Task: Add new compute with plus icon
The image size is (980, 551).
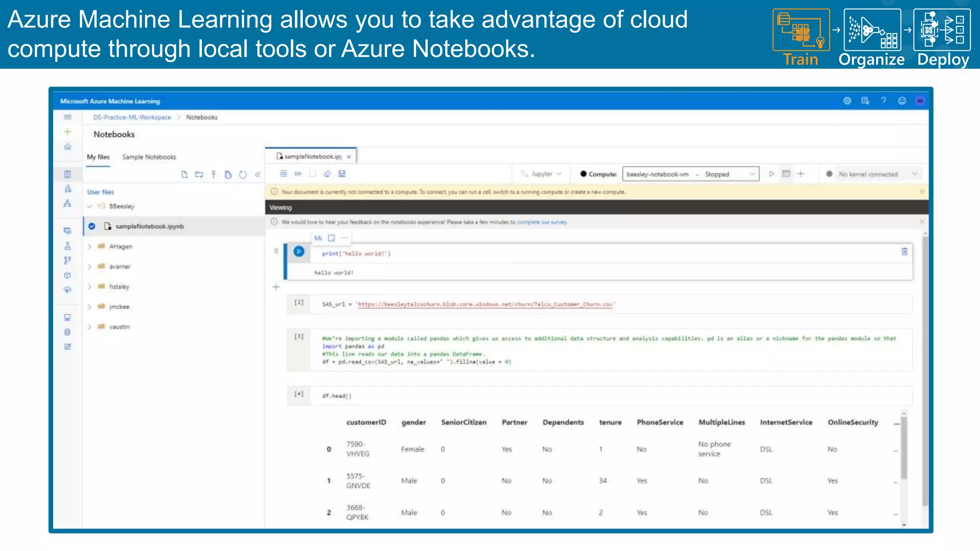Action: (801, 174)
